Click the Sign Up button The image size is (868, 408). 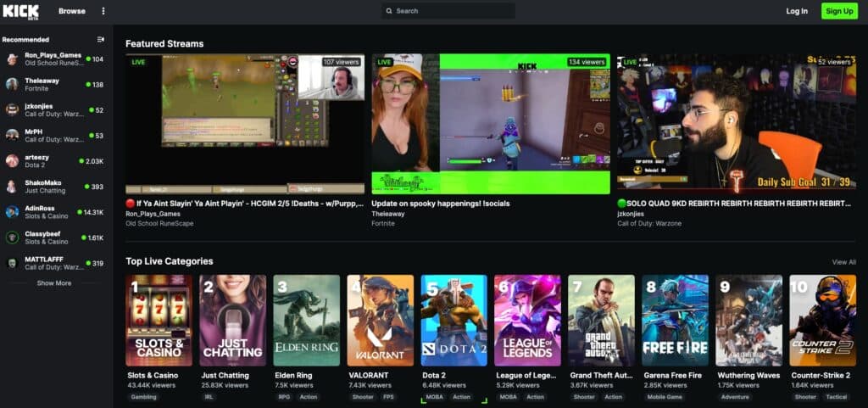point(839,11)
